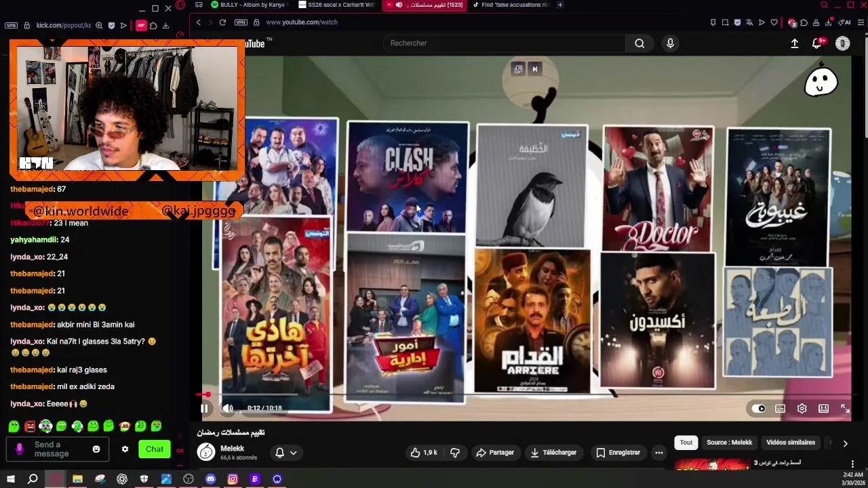Toggle autoplay switch in video player
Screen dimensions: 868x488
[759, 409]
